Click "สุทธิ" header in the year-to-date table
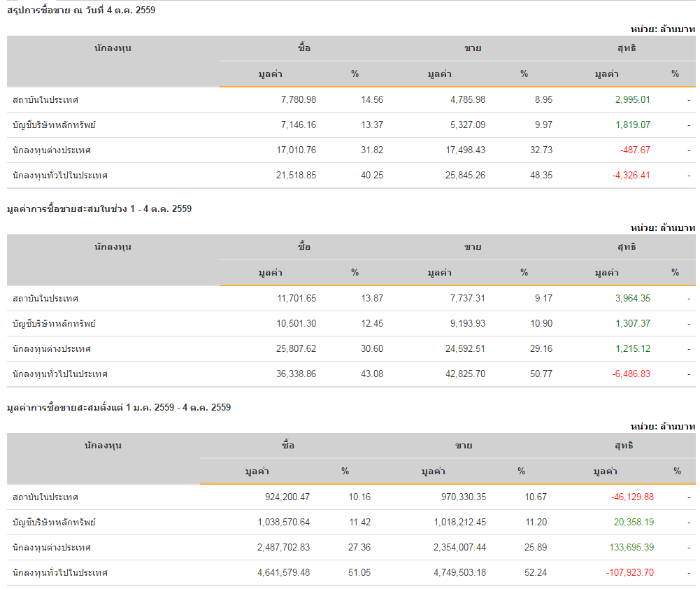This screenshot has width=700, height=589. (x=626, y=446)
